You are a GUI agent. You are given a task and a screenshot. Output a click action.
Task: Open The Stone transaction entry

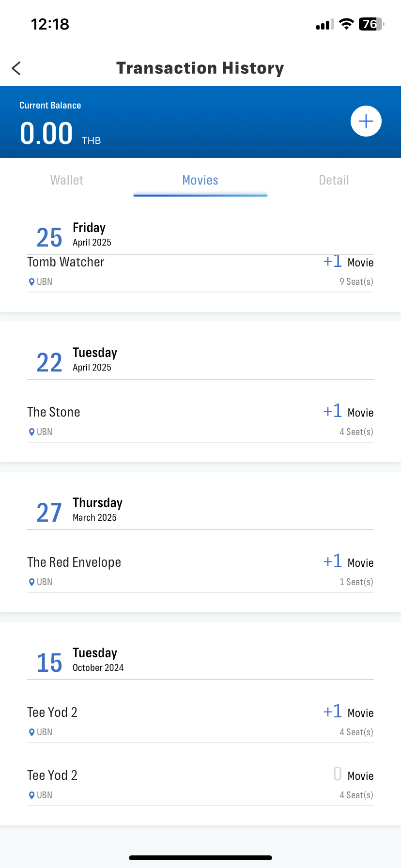coord(200,421)
